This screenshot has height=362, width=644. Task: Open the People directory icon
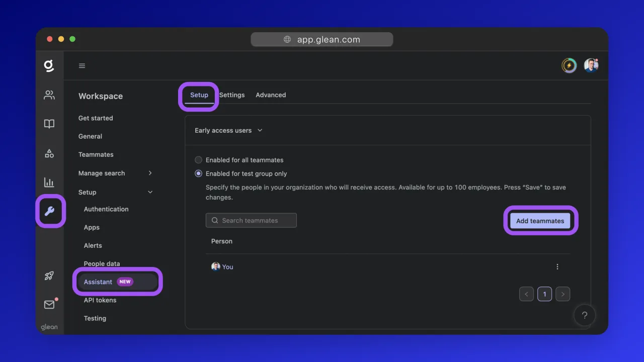point(49,95)
